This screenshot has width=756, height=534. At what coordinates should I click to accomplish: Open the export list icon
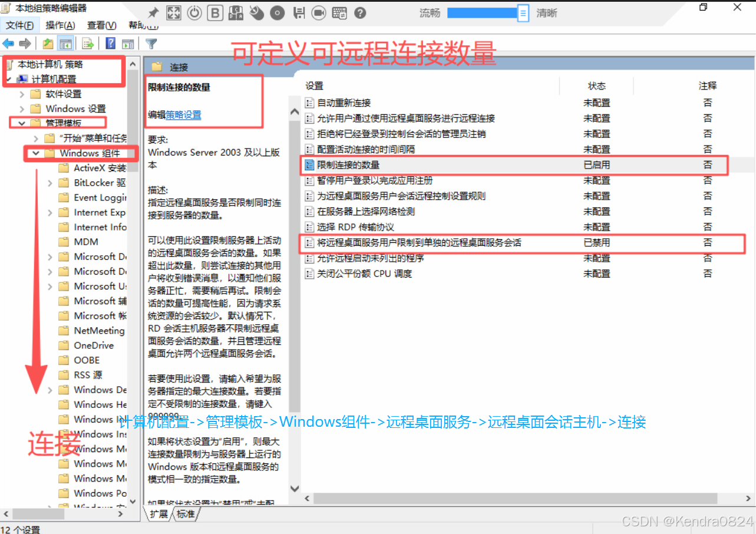87,43
